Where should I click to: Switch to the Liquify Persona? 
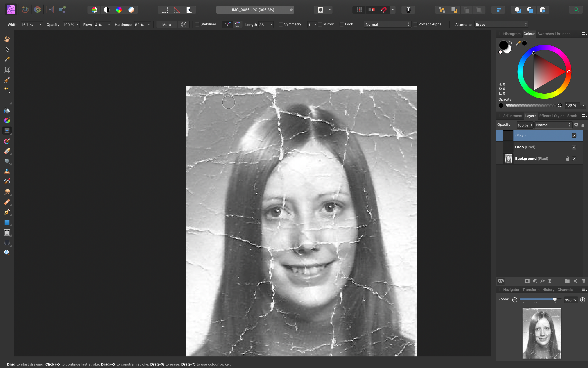coord(25,10)
